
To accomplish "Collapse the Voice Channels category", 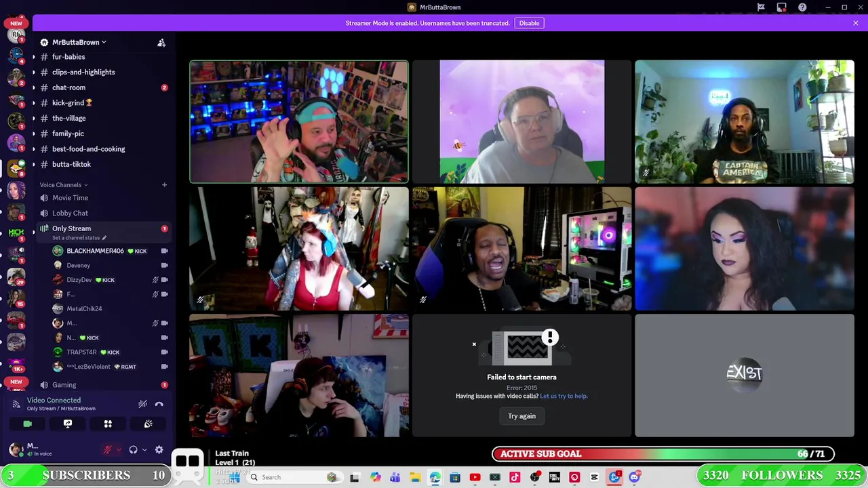I will pyautogui.click(x=63, y=185).
